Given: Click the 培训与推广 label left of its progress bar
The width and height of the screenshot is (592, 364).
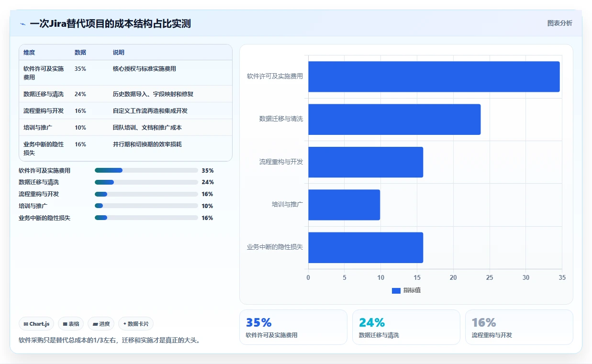Looking at the screenshot, I should pyautogui.click(x=33, y=206).
